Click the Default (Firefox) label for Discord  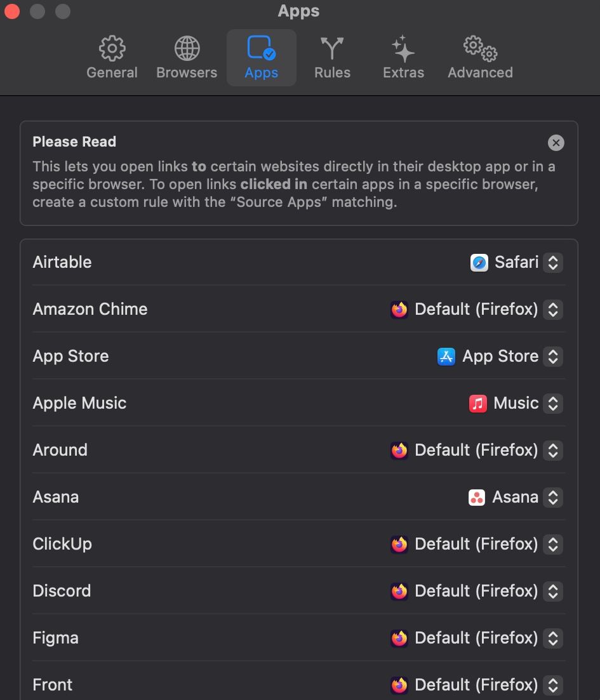pos(476,591)
